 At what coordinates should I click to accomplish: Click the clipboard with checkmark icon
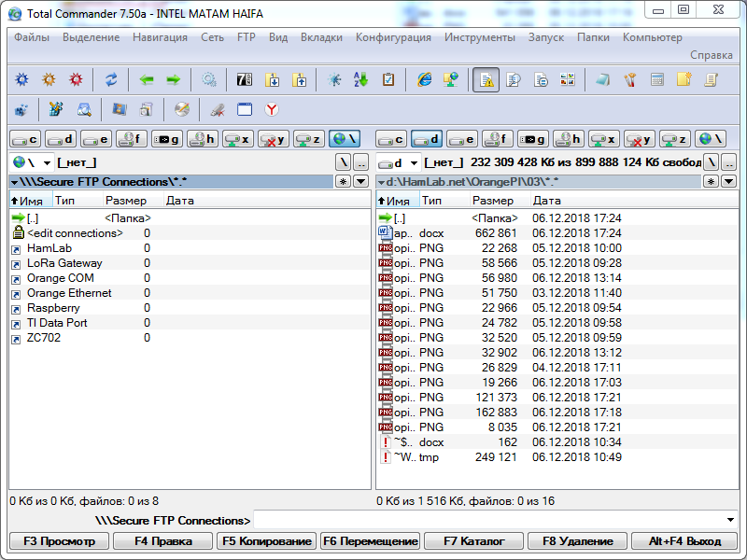point(388,79)
